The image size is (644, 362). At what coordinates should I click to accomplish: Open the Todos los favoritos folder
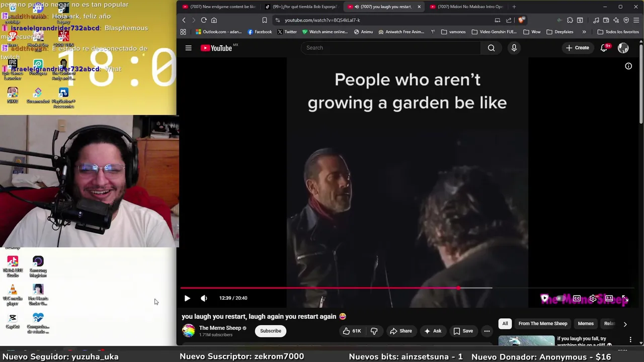pos(618,32)
